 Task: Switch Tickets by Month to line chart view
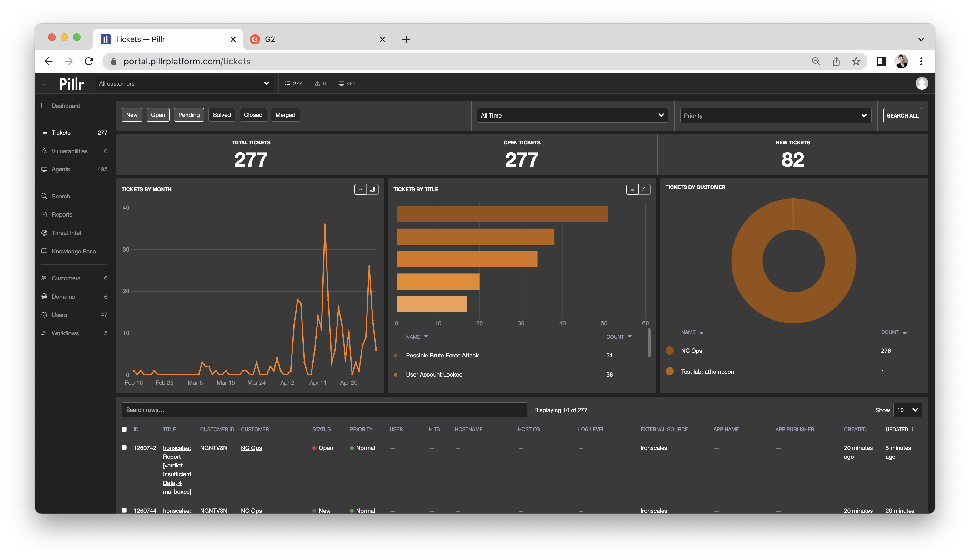coord(360,189)
